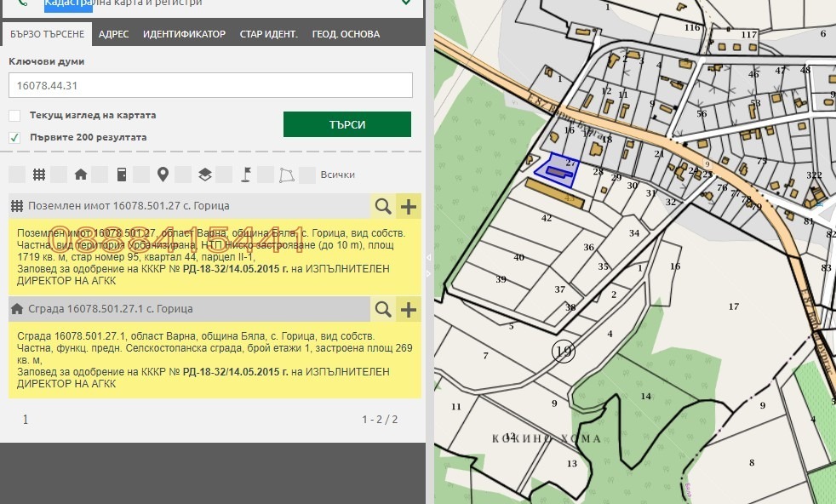The height and width of the screenshot is (504, 836).
Task: Switch to the АДРЕС tab
Action: pyautogui.click(x=113, y=34)
